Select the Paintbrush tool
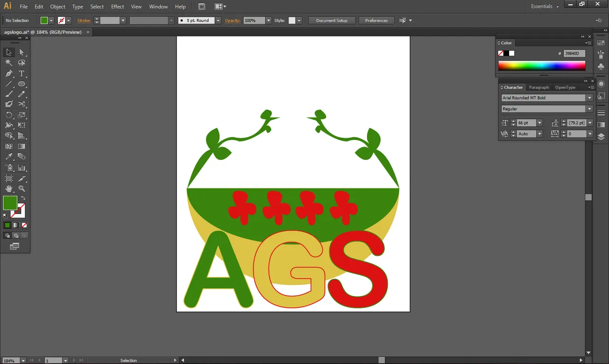The height and width of the screenshot is (364, 609). click(9, 94)
